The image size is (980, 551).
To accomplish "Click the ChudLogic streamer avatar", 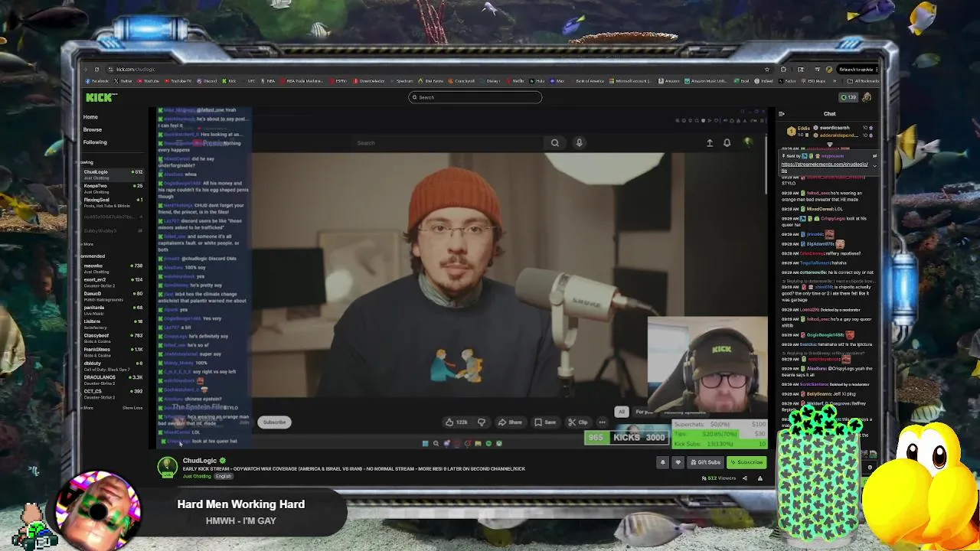I will (167, 467).
